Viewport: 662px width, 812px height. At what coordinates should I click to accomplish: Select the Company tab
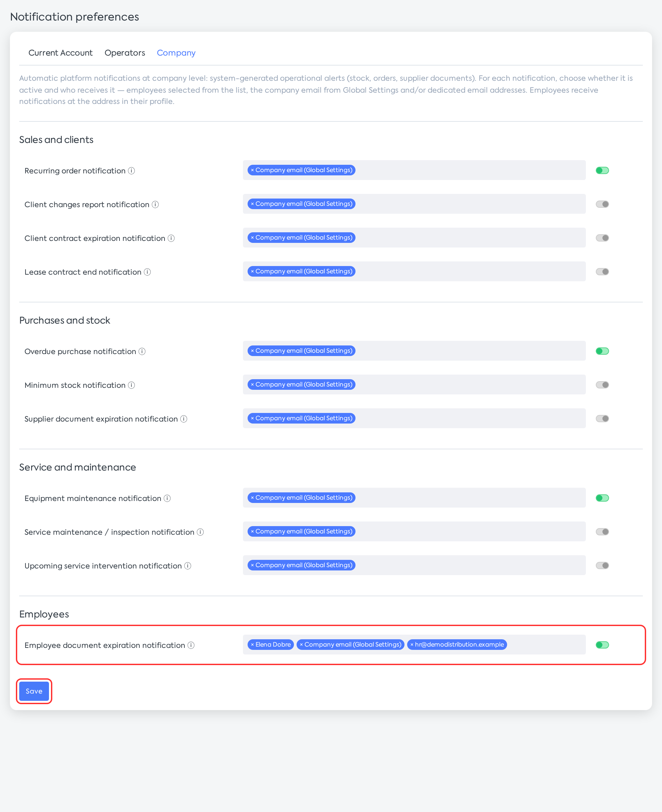(x=176, y=53)
